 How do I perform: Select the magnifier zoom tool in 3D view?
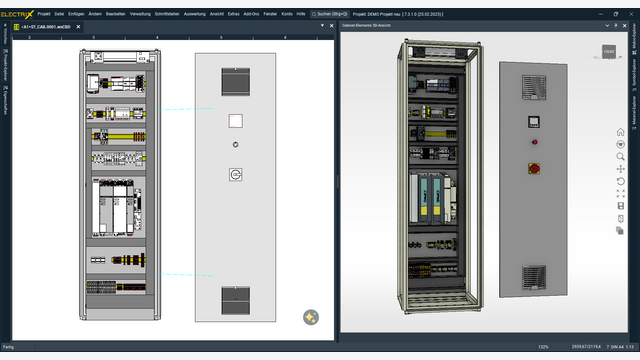(620, 157)
